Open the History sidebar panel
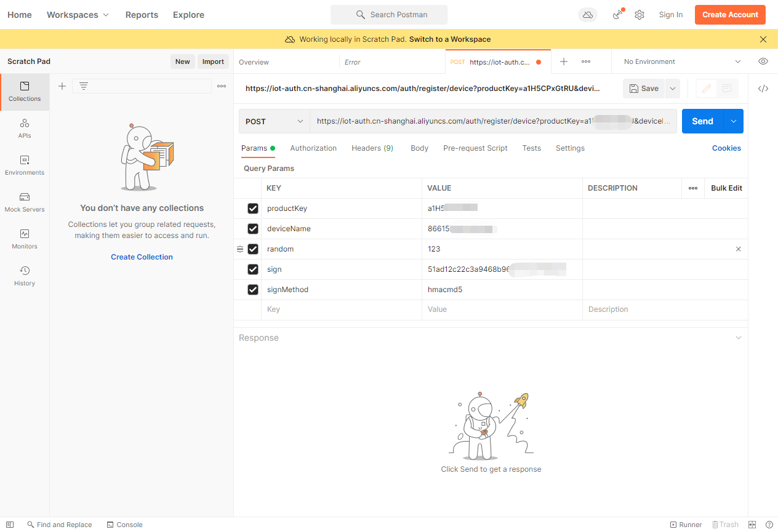Viewport: 778px width, 532px height. (x=25, y=276)
